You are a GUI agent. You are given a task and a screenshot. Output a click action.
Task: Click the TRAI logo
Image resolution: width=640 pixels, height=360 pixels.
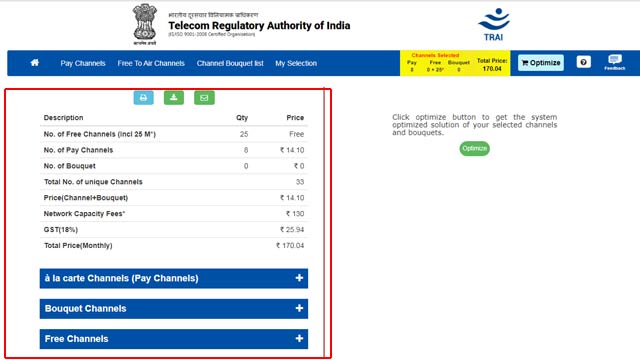(x=493, y=24)
